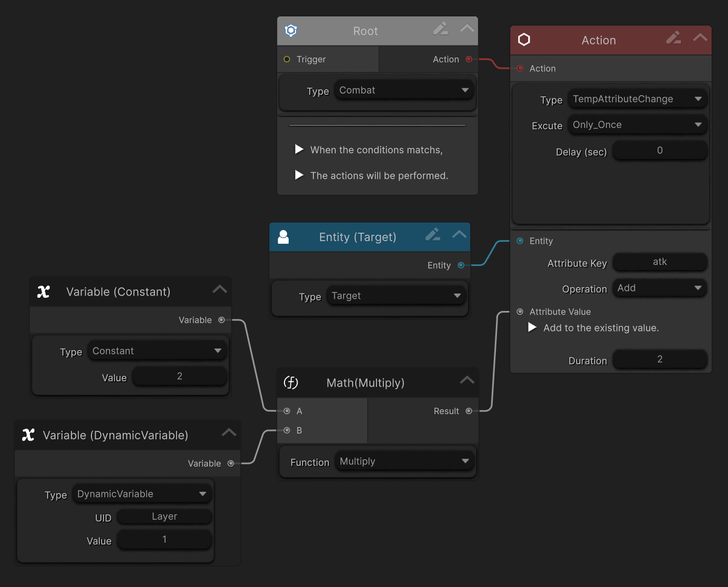Image resolution: width=728 pixels, height=587 pixels.
Task: Collapse the Math(Multiply) node
Action: (467, 380)
